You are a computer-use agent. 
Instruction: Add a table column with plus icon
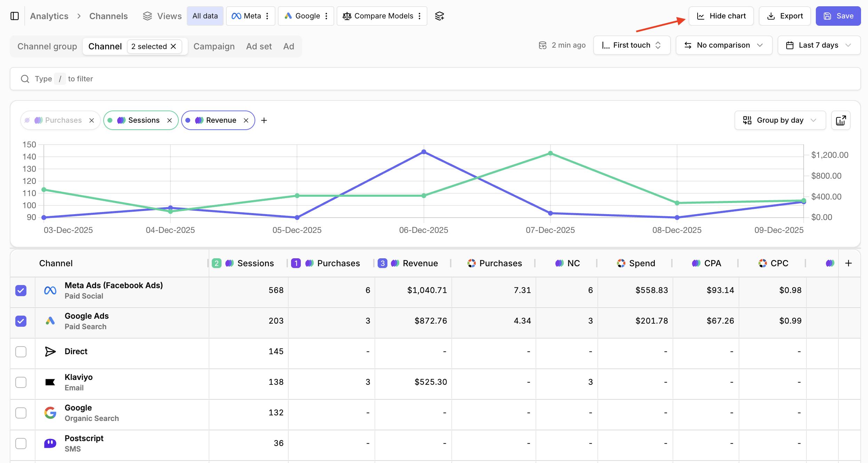tap(849, 263)
